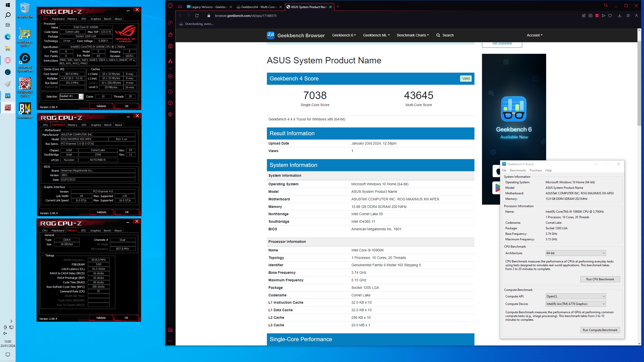Click Validate in top CPU-Z window
The image size is (644, 362).
click(101, 106)
